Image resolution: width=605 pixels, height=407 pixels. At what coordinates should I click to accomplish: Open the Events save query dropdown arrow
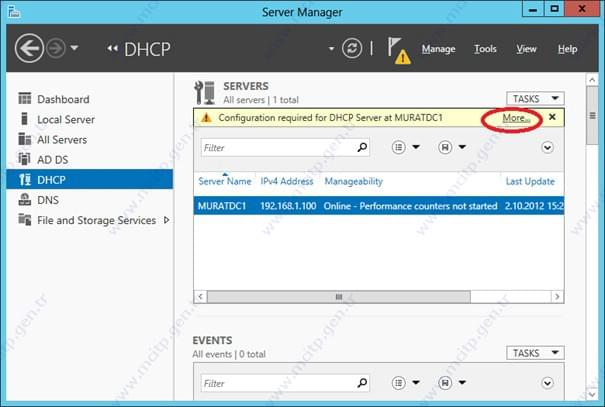462,383
